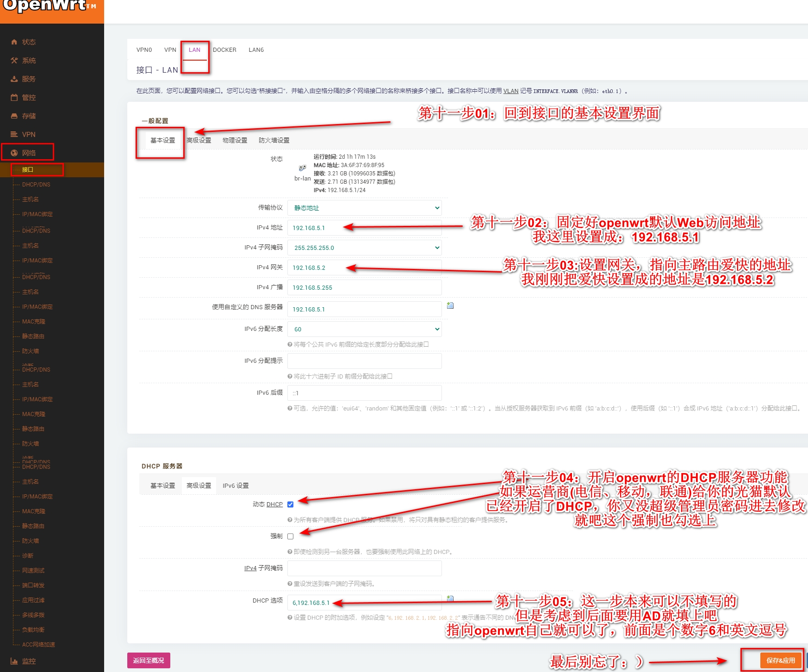Expand the IPv4 子网掩码 dropdown

364,248
